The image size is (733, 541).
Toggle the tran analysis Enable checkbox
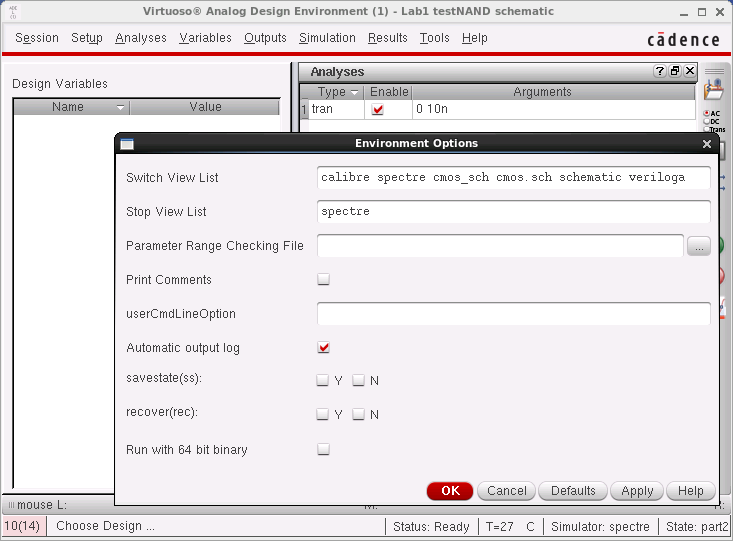377,109
